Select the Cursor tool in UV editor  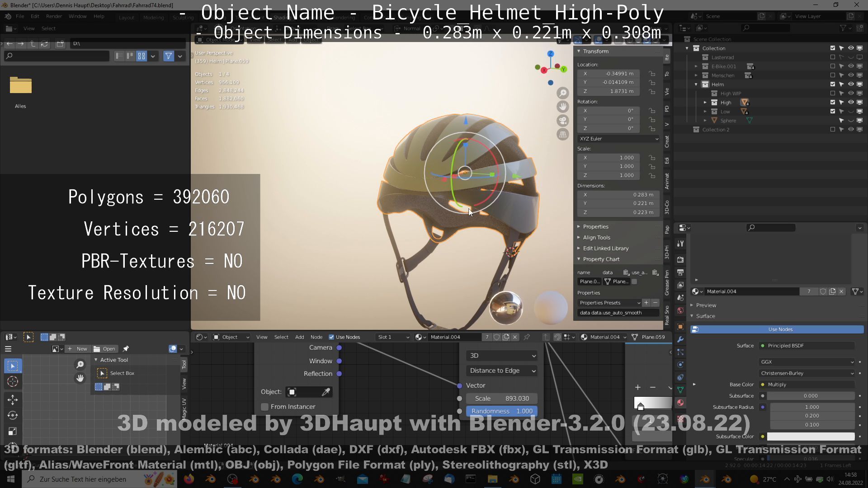tap(13, 382)
